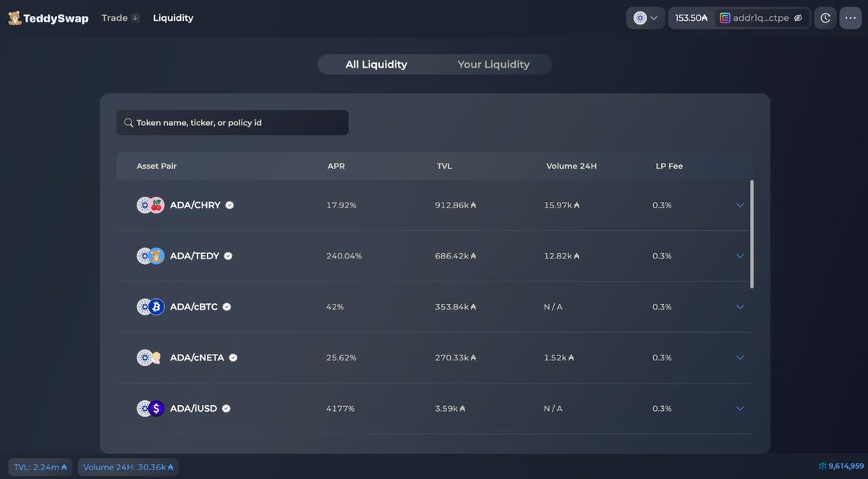Click the pool list vertical scrollbar

[752, 234]
